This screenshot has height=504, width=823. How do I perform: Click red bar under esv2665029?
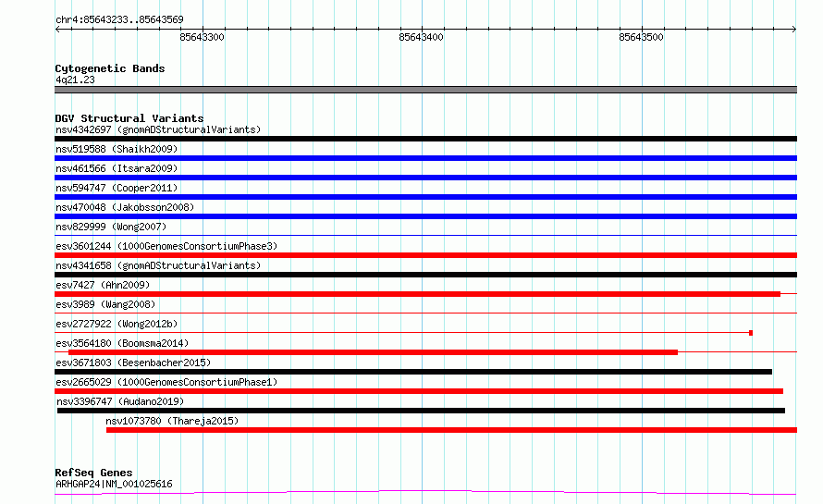(x=419, y=391)
